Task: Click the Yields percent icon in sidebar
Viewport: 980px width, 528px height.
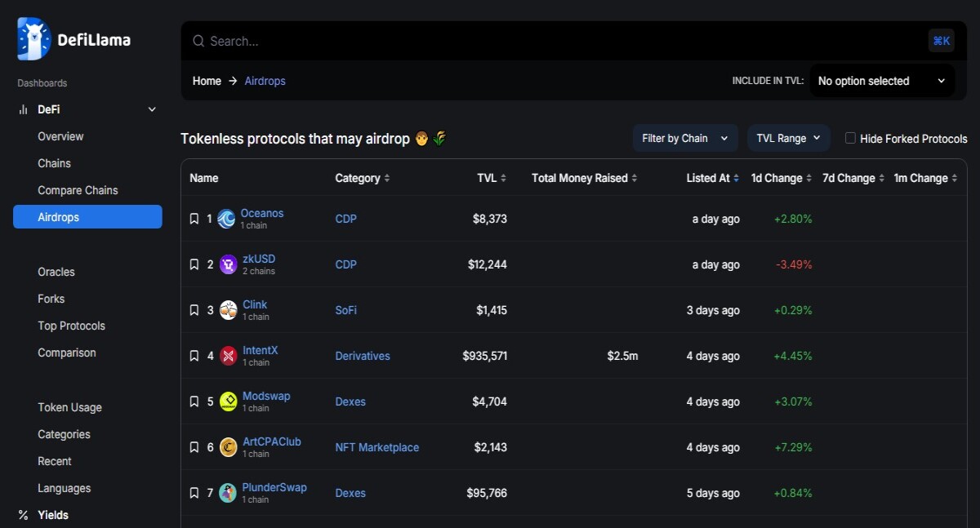Action: point(23,515)
